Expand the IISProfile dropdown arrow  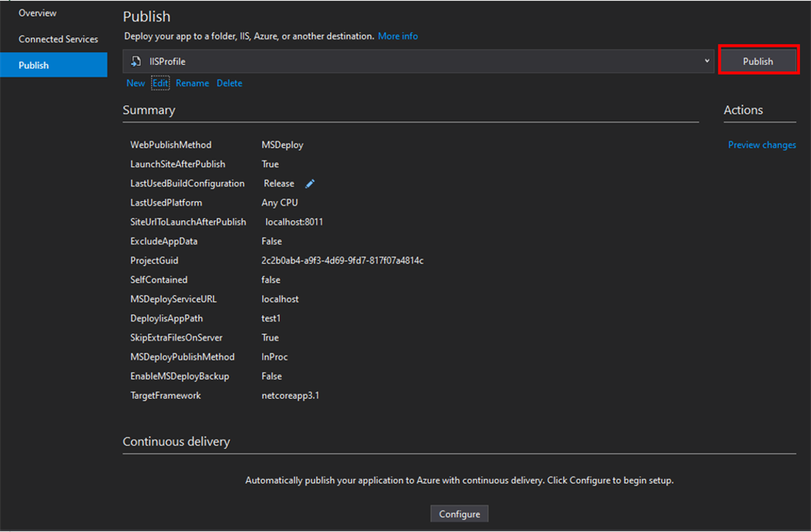(x=707, y=61)
